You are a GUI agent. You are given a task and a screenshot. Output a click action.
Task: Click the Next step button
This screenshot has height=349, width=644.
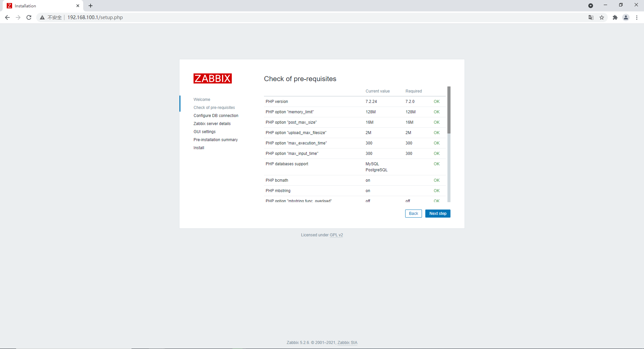tap(438, 214)
